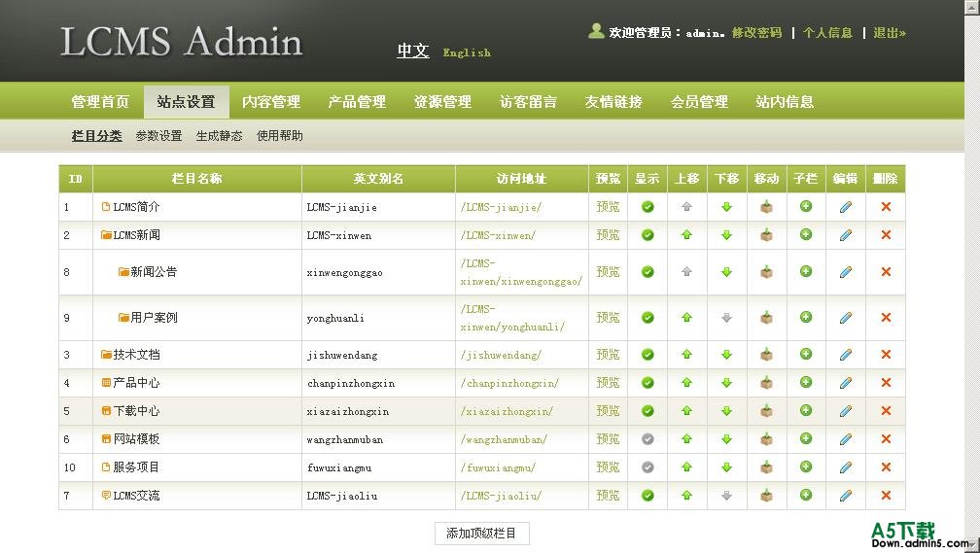Delete the 服务项目 row

coord(886,467)
